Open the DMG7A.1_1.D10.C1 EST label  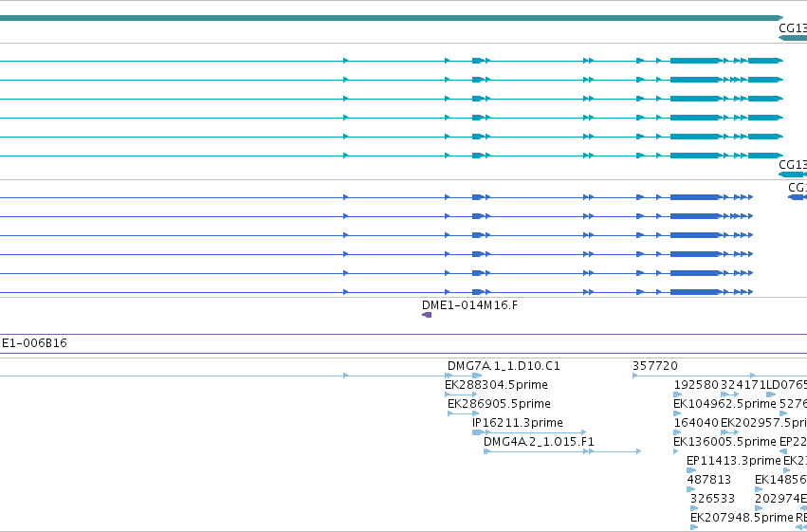[504, 366]
